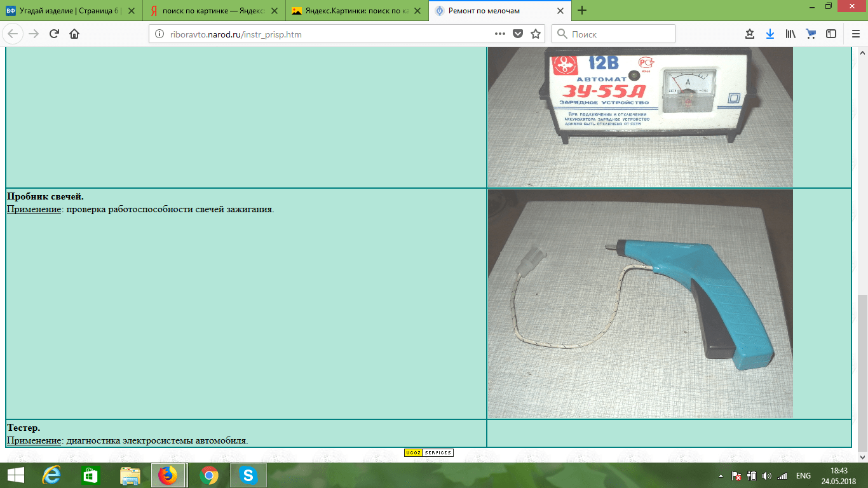This screenshot has height=488, width=868.
Task: Click the blue spark plug tester photo
Action: (x=641, y=304)
